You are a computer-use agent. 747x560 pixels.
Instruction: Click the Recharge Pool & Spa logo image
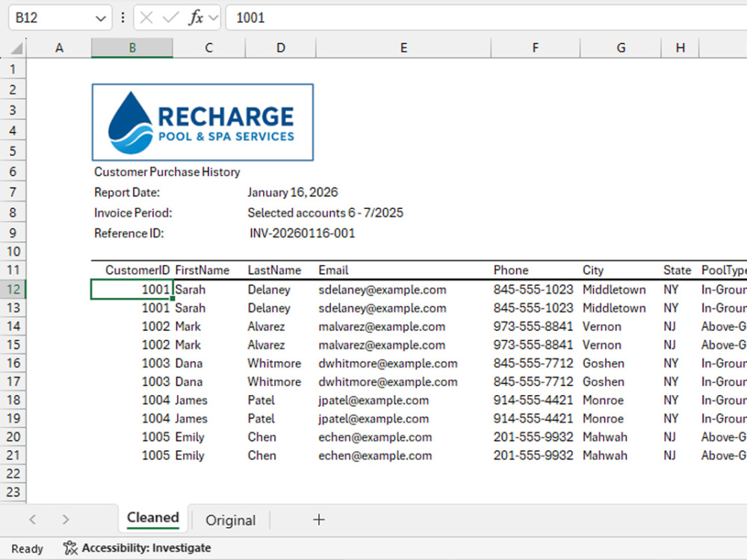(202, 122)
